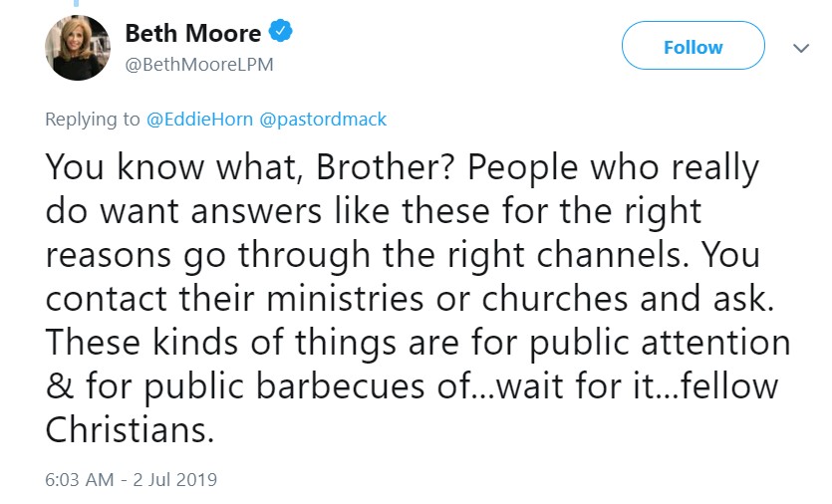Click the "Replying to" label
Viewport: 832px width, 504px height.
pyautogui.click(x=93, y=120)
